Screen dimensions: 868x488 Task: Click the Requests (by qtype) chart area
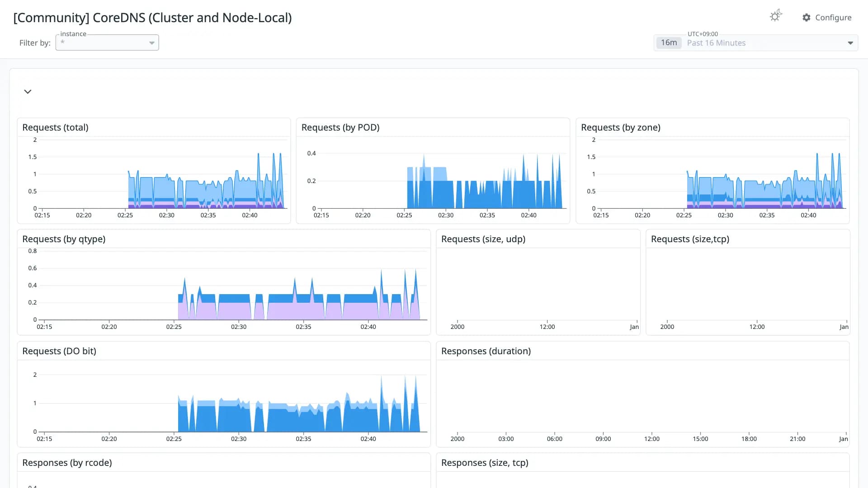tap(233, 286)
